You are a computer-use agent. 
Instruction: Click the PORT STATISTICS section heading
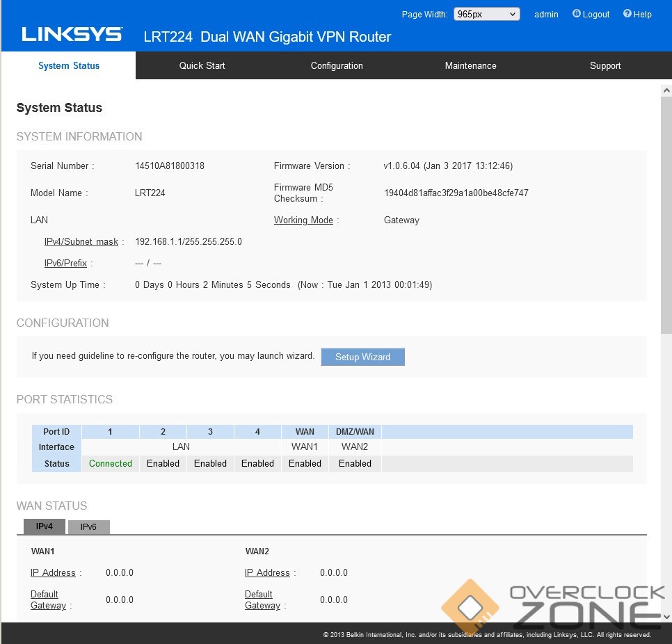point(64,399)
